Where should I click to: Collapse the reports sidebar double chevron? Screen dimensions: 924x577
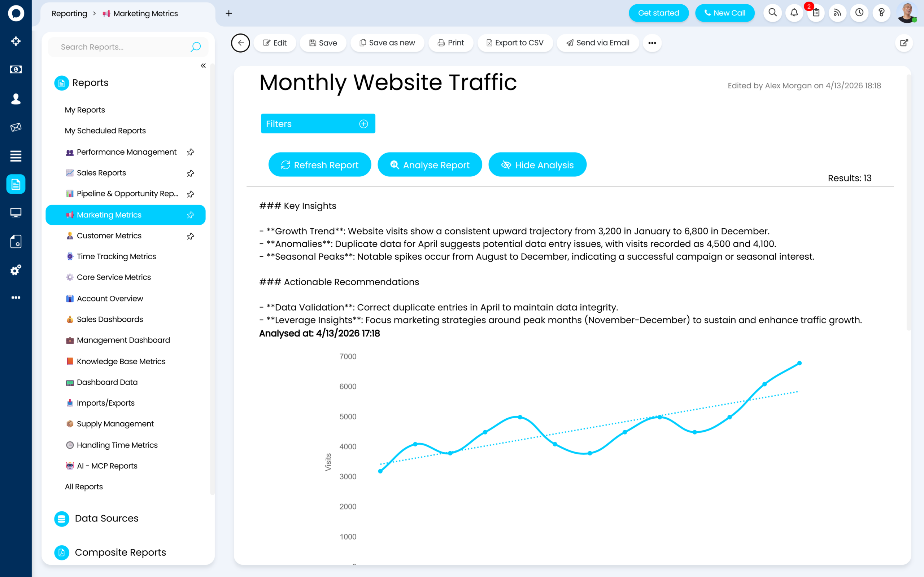click(203, 66)
